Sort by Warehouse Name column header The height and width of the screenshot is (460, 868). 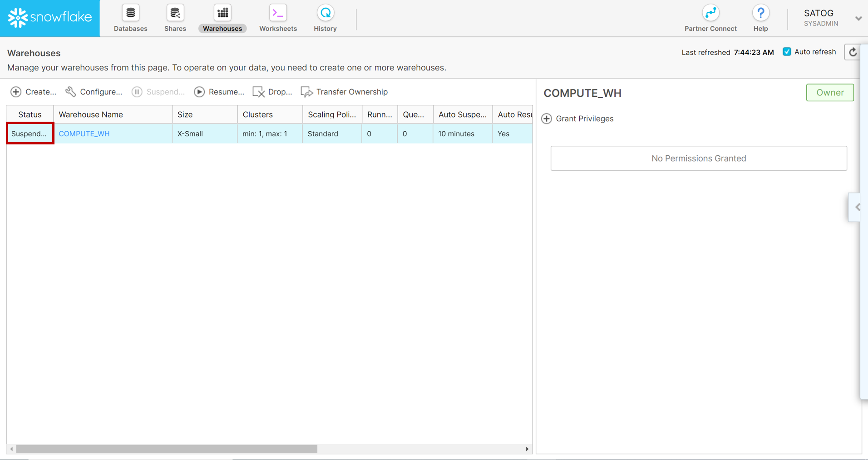[113, 114]
